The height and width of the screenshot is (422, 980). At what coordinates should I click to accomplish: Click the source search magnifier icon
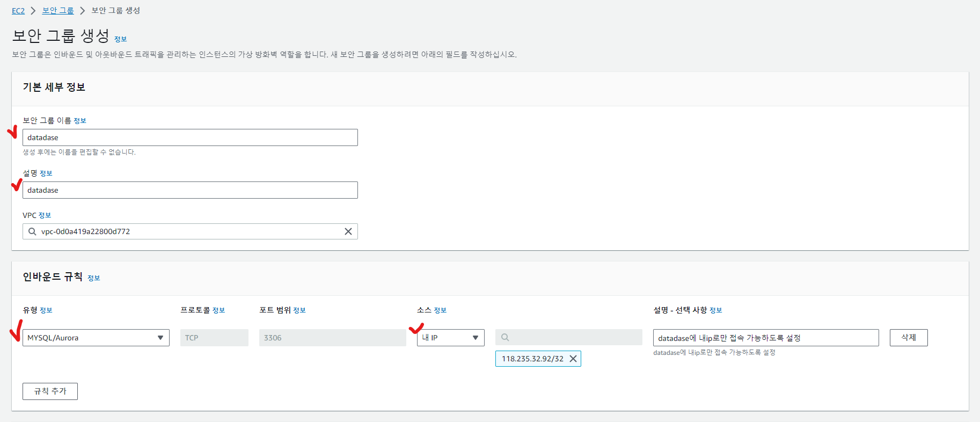(505, 338)
